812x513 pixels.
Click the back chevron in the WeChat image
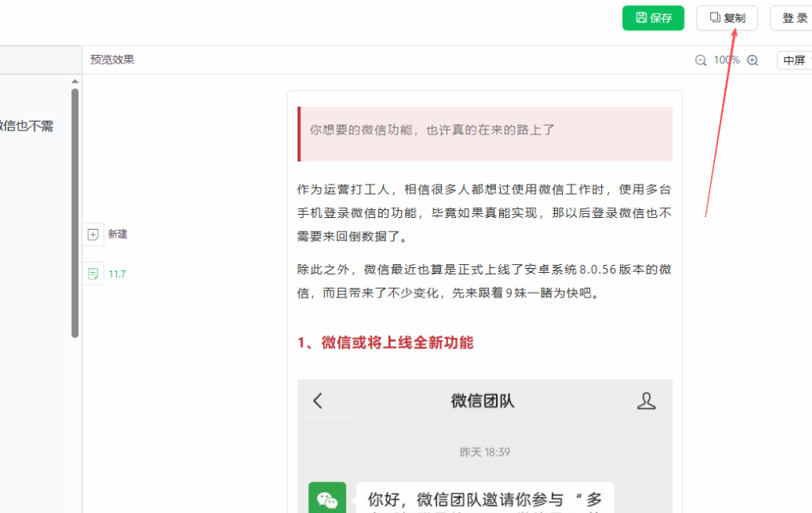(x=318, y=401)
